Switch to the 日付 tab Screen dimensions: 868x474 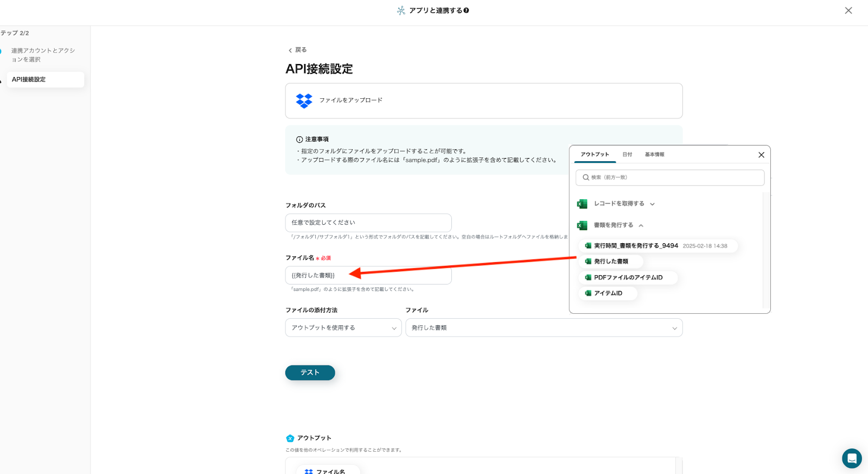627,155
